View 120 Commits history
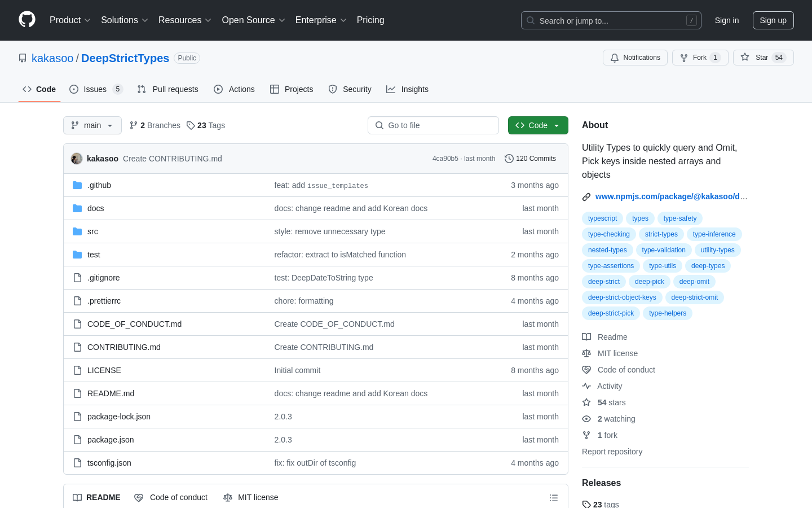The image size is (812, 508). click(530, 159)
